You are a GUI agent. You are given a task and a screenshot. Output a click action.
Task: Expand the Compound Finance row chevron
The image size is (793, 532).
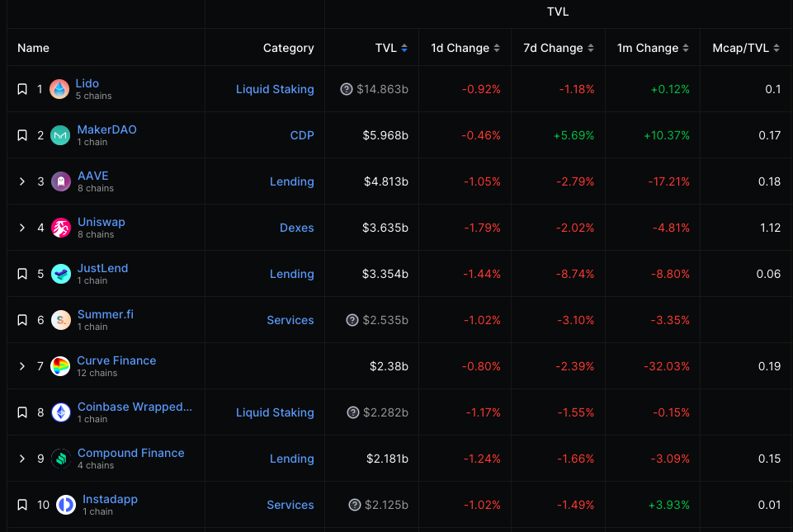tap(22, 459)
